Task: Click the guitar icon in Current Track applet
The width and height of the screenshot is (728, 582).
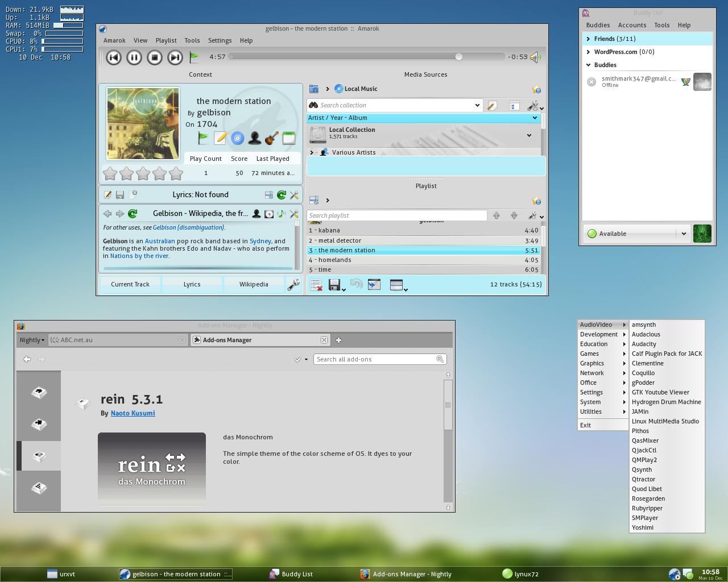Action: tap(272, 138)
